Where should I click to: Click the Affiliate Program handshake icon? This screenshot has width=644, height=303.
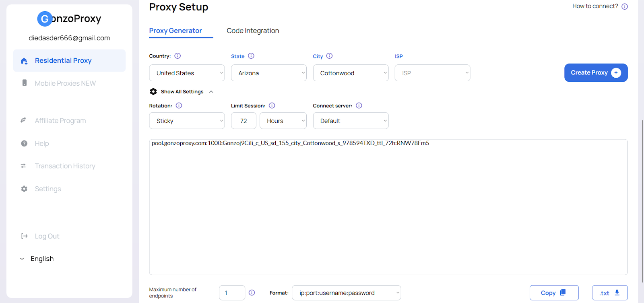pyautogui.click(x=23, y=120)
